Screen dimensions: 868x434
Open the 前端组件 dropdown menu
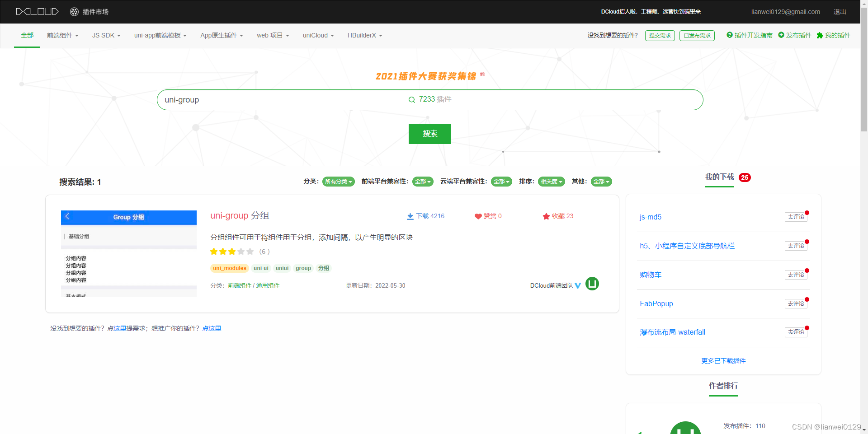click(63, 35)
